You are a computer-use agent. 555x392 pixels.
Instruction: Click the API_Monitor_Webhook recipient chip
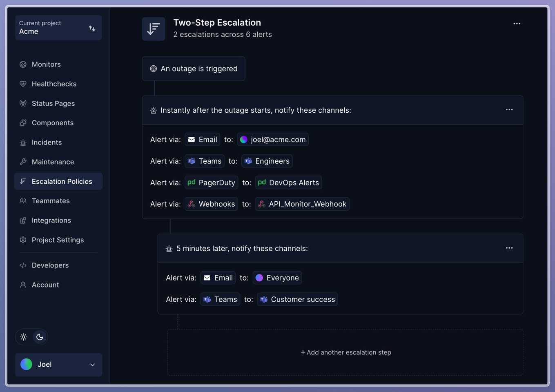point(302,204)
